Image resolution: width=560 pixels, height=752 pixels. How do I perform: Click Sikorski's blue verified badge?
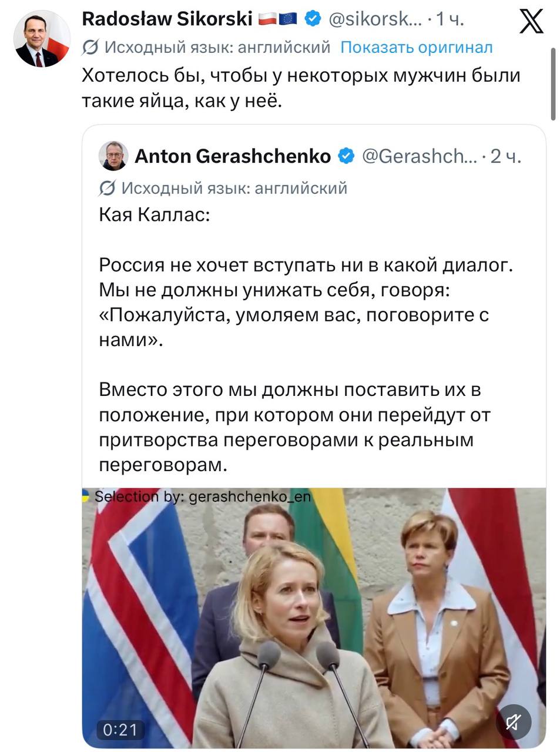(x=313, y=19)
